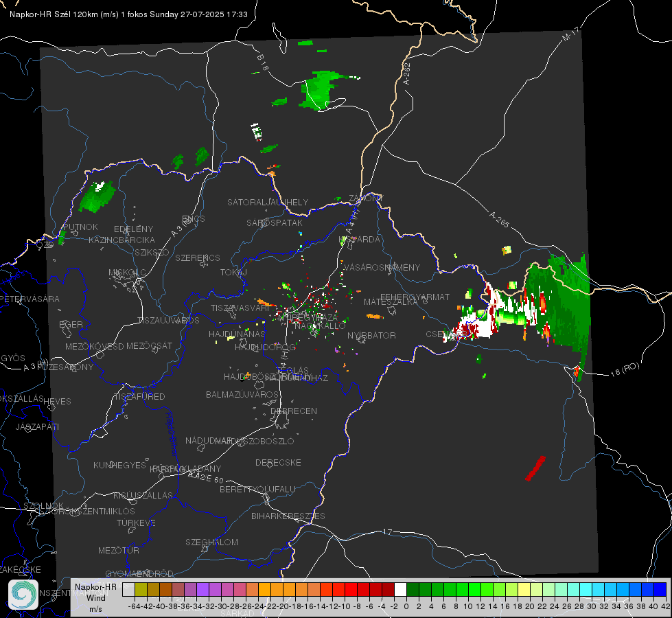Screen dimensions: 672x618
Task: Select the ÓZD town label
Action: [x=45, y=245]
